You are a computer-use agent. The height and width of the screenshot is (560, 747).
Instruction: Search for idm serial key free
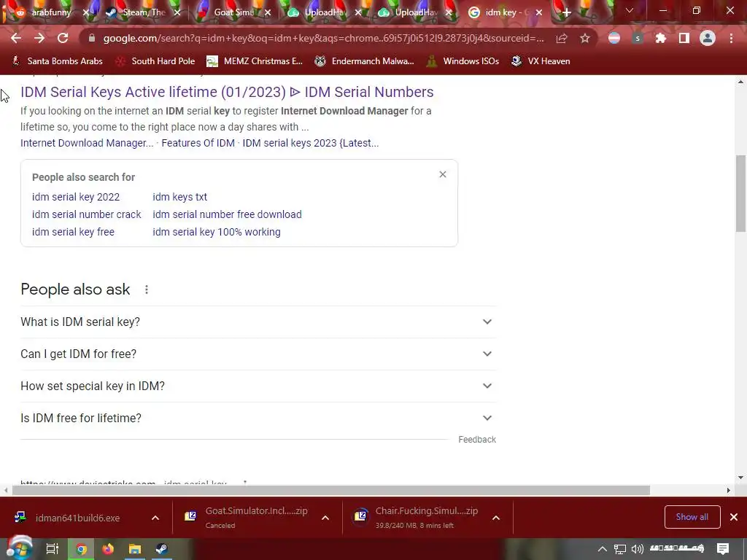pyautogui.click(x=73, y=232)
